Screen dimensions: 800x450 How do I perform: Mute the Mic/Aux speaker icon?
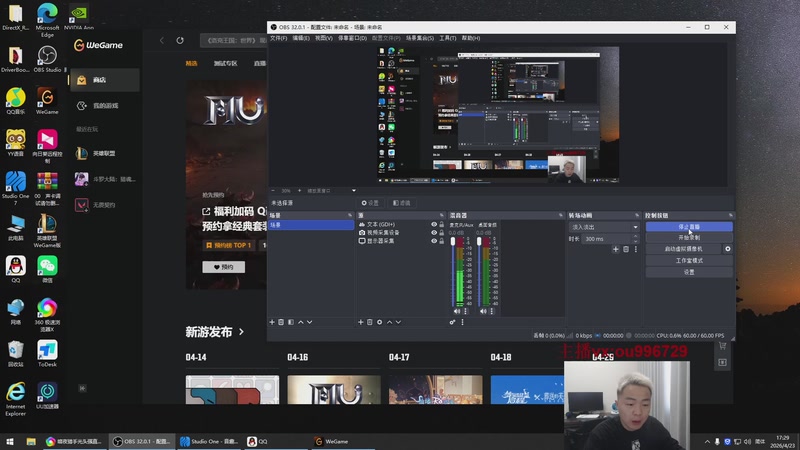(x=457, y=311)
